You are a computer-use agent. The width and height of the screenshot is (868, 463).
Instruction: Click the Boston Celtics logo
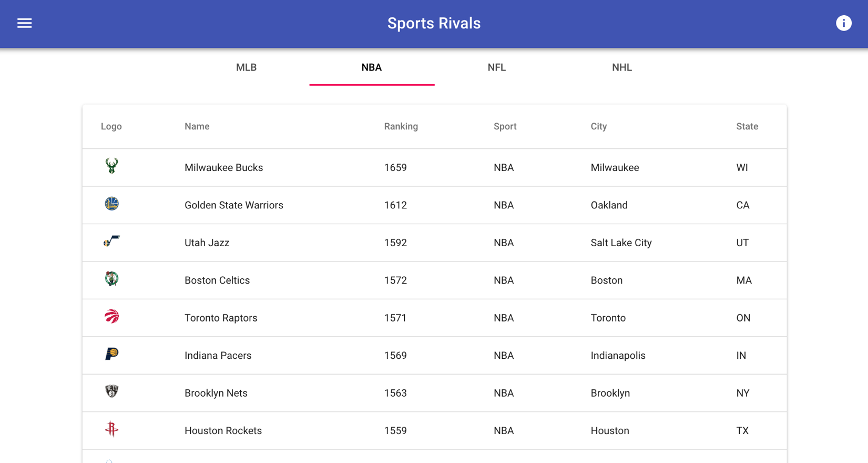pos(111,279)
